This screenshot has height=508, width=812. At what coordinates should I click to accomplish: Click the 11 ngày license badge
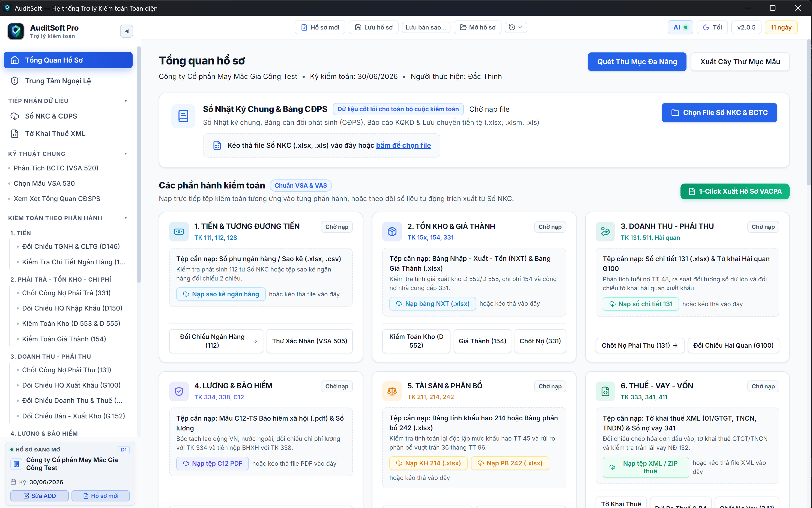781,28
